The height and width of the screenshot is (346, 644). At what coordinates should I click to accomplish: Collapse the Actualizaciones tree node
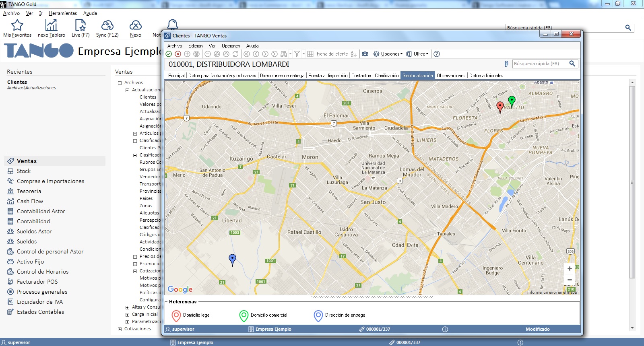tap(127, 90)
